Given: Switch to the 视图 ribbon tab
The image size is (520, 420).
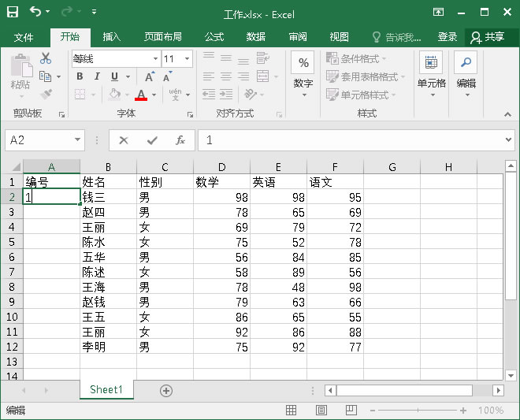Looking at the screenshot, I should (x=340, y=37).
